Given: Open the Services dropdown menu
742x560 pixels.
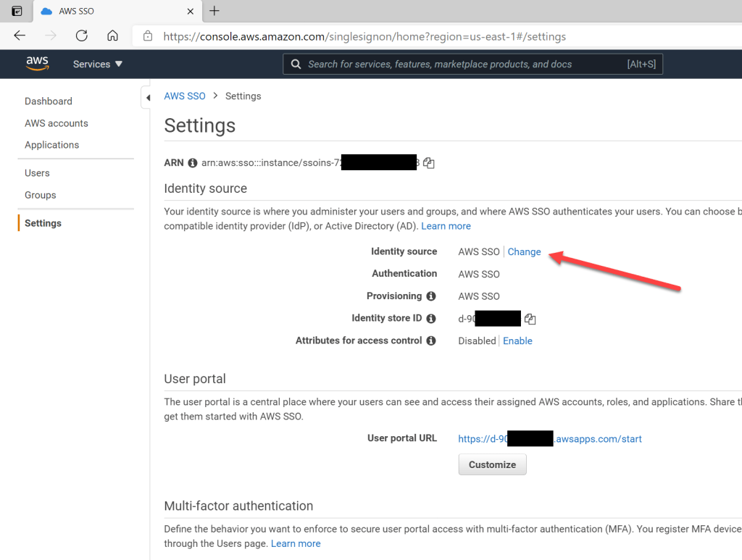Looking at the screenshot, I should 98,64.
